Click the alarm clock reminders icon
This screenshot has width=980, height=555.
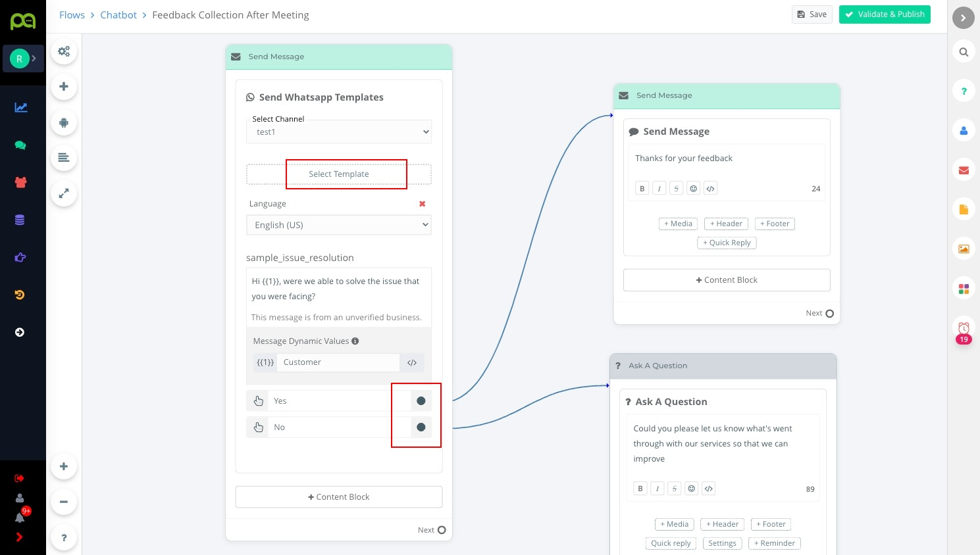point(964,327)
